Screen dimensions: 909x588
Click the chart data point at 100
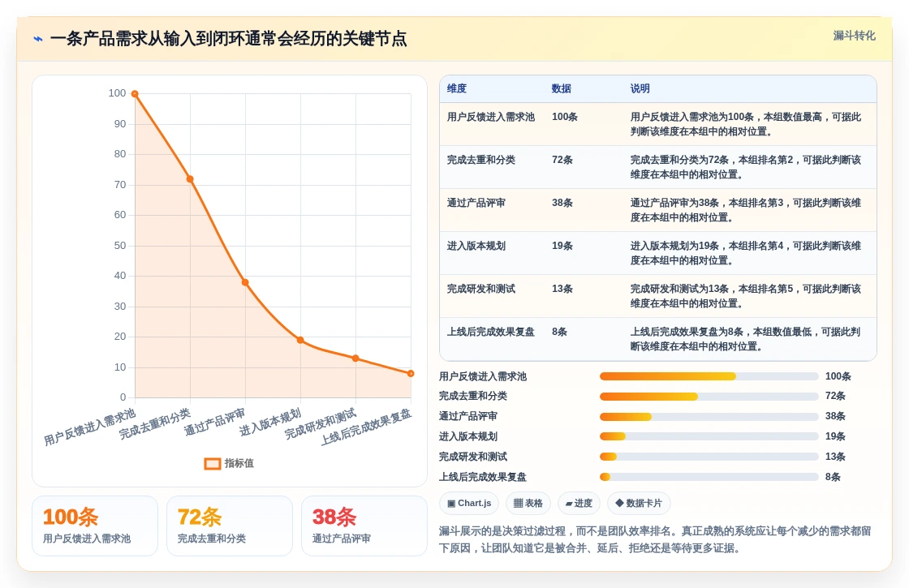[x=135, y=94]
